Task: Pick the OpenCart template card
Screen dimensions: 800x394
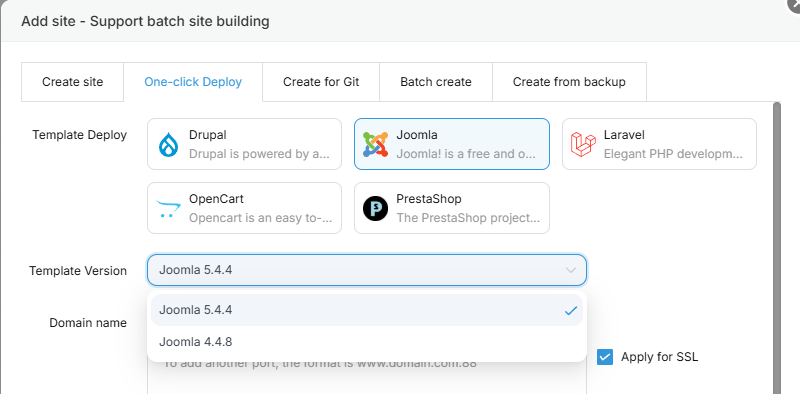Action: coord(244,208)
